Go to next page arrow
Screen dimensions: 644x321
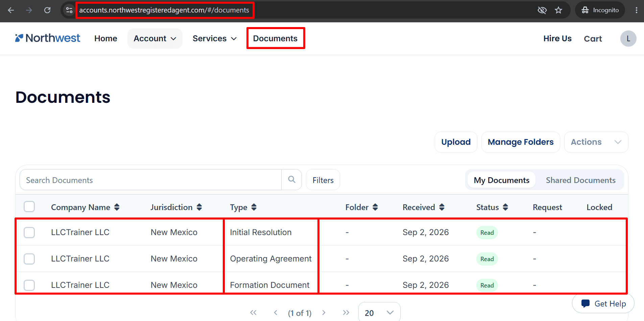(324, 313)
